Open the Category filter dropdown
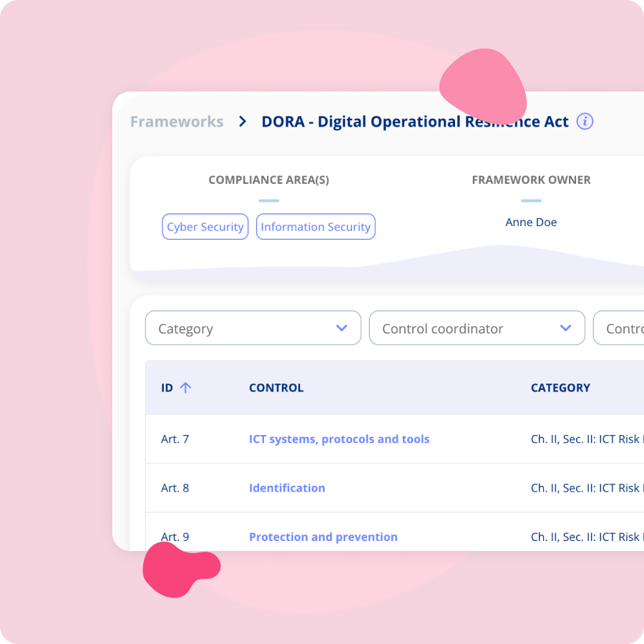 click(253, 328)
